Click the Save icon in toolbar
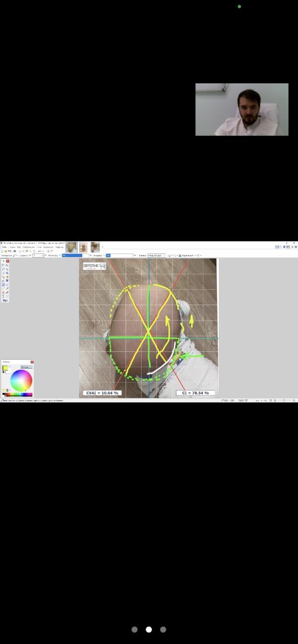 click(9, 251)
